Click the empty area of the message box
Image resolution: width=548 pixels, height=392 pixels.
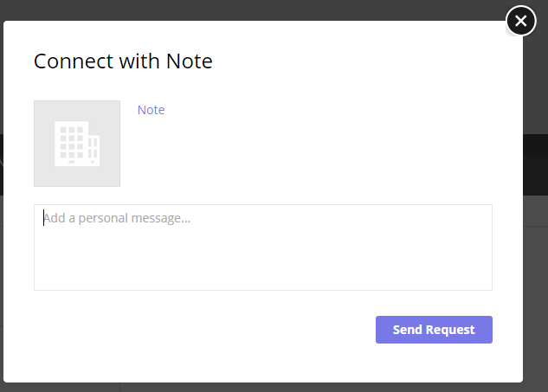[x=263, y=259]
